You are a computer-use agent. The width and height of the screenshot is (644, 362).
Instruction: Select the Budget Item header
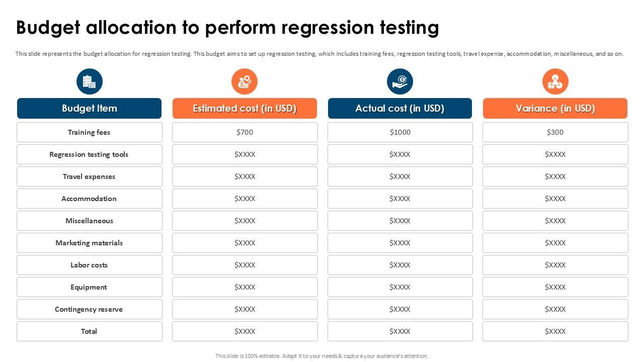90,109
